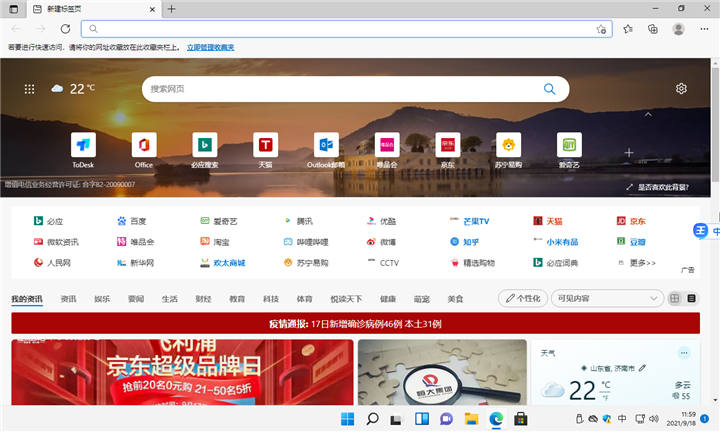The width and height of the screenshot is (720, 432).
Task: Open taskbar Search magnifier
Action: pyautogui.click(x=372, y=419)
